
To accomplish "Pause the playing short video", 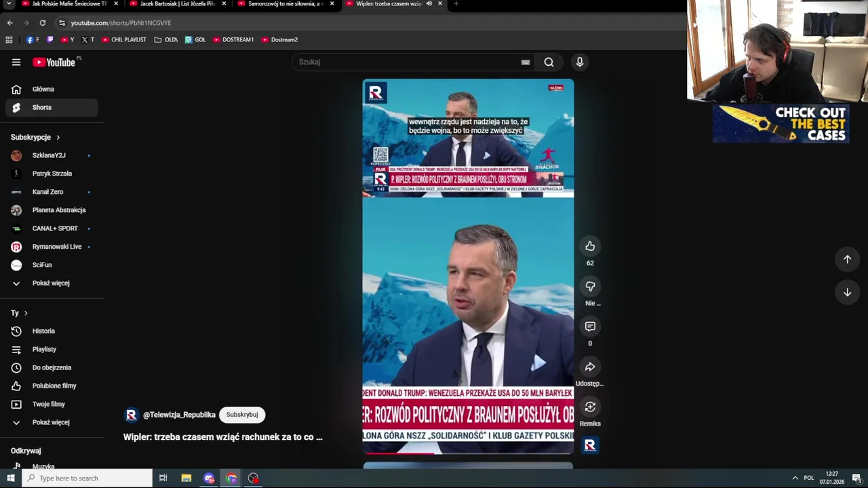I will (x=468, y=267).
